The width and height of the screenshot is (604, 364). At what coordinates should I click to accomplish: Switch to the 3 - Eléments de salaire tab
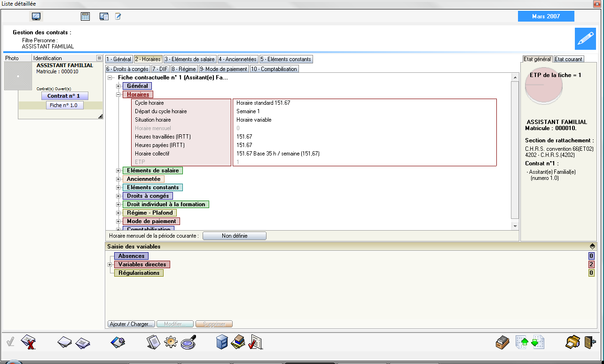tap(190, 59)
